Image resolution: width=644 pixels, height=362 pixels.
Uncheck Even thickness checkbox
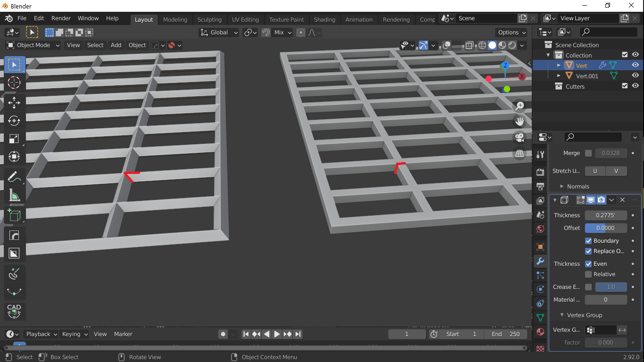tap(588, 264)
